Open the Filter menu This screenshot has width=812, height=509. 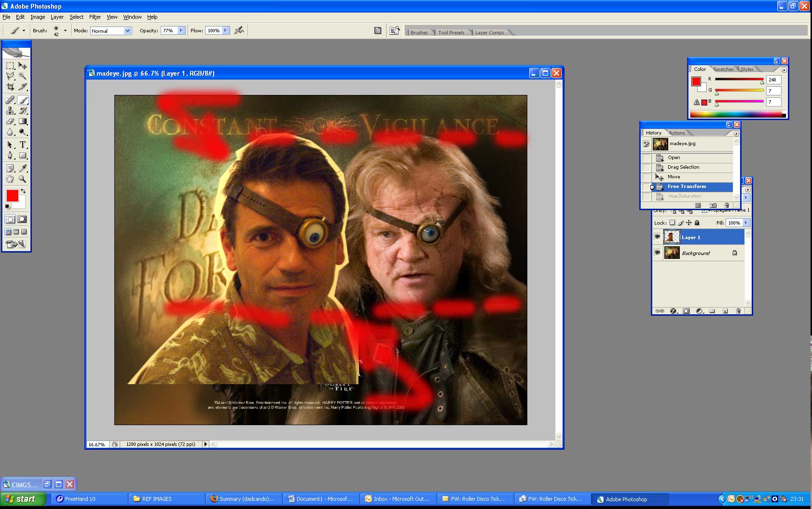tap(95, 17)
